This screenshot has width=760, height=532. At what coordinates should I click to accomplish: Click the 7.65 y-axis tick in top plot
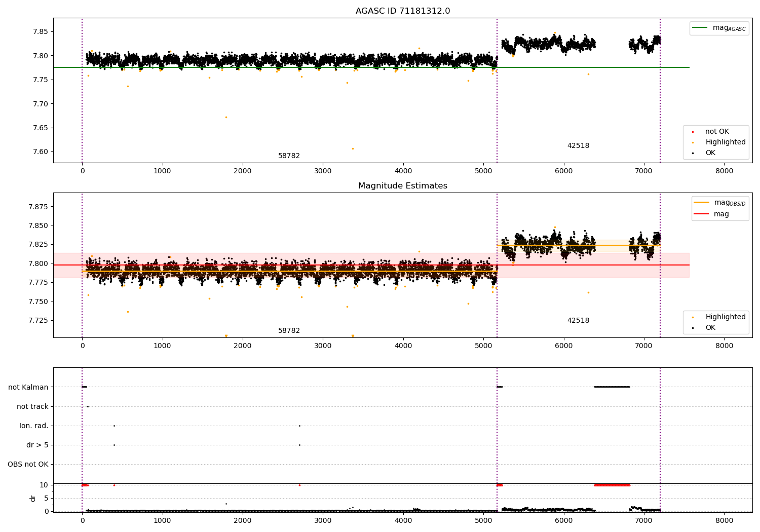(41, 128)
